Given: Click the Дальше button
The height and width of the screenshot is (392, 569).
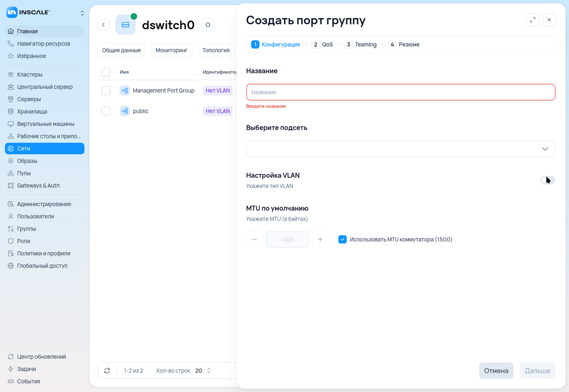Looking at the screenshot, I should tap(538, 371).
